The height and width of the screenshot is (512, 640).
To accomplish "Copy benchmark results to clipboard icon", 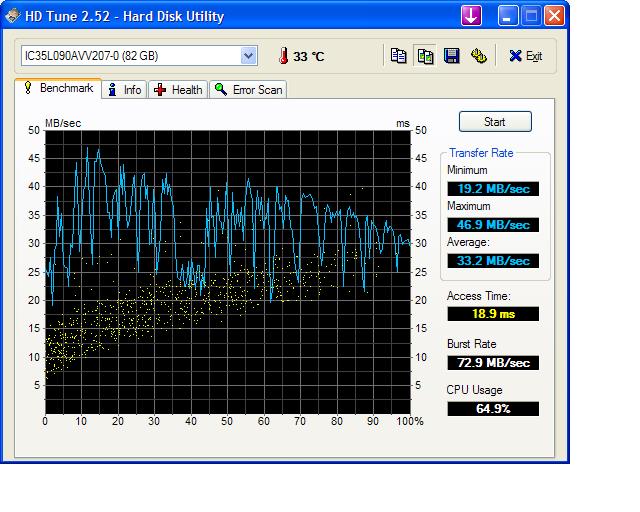I will pos(398,56).
